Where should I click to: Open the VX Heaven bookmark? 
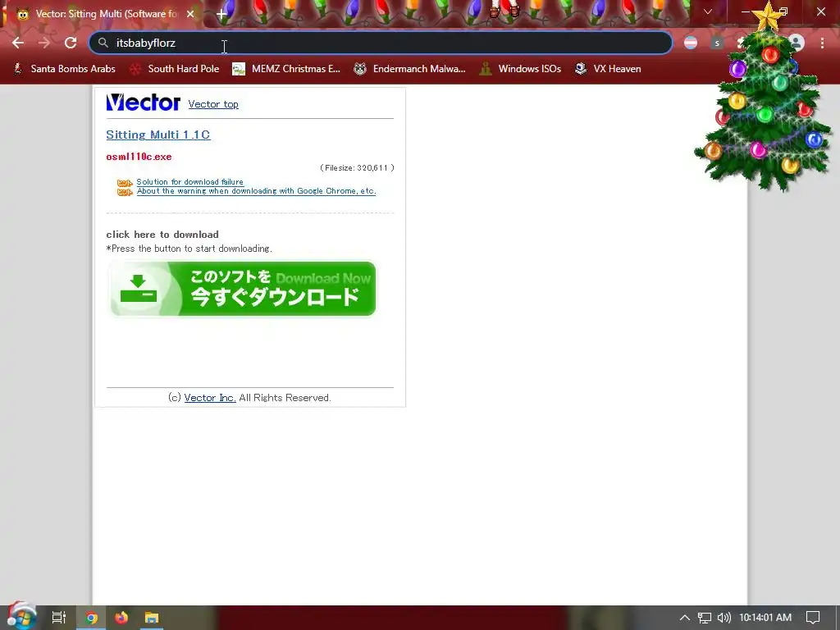[x=608, y=69]
